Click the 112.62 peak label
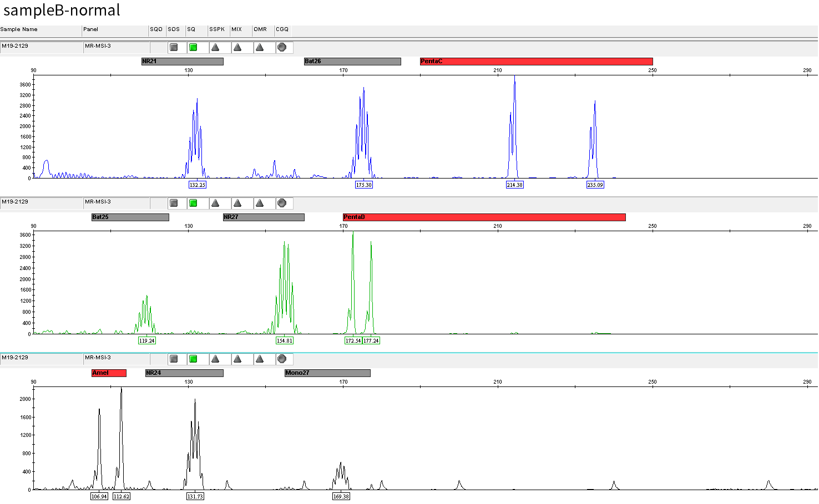This screenshot has width=819, height=504. click(121, 497)
